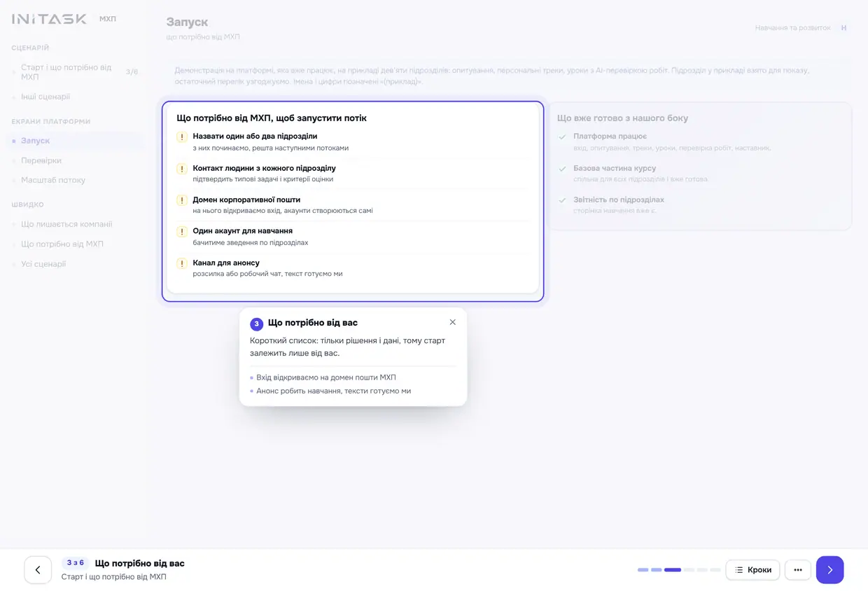Click the "Запуск" page heading

tap(187, 22)
